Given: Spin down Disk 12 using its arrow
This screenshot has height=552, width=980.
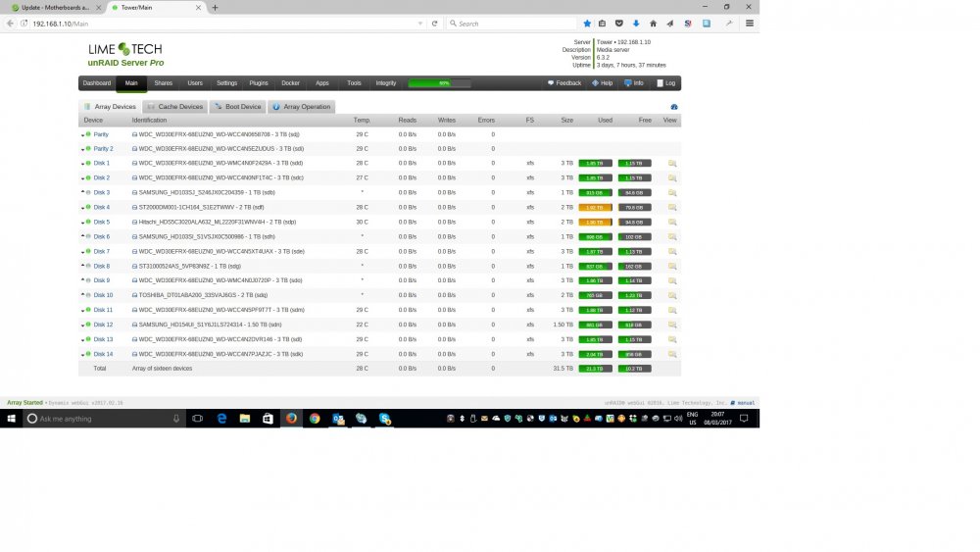Looking at the screenshot, I should [82, 326].
